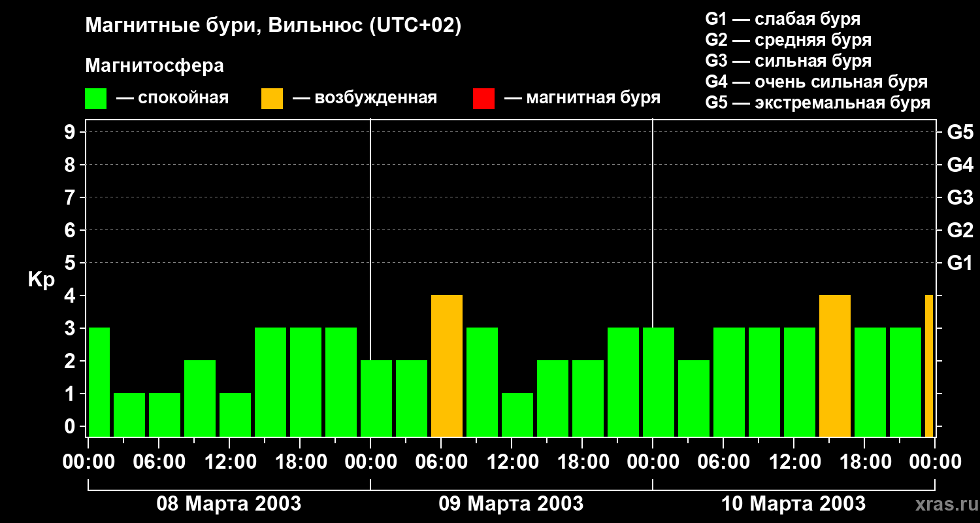The height and width of the screenshot is (523, 980).
Task: Select the green Kp 2 bar at 03:00 on 10 Марта
Action: click(694, 399)
